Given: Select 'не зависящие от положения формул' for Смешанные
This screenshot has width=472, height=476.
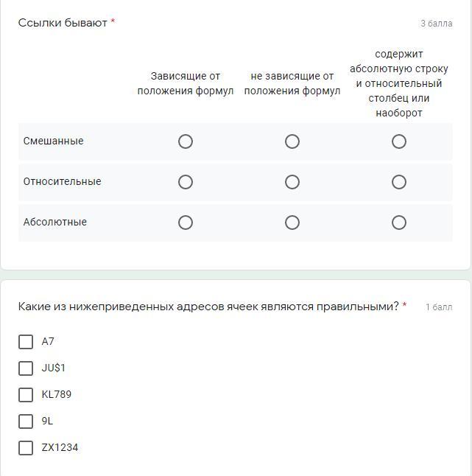Looking at the screenshot, I should pyautogui.click(x=292, y=141).
